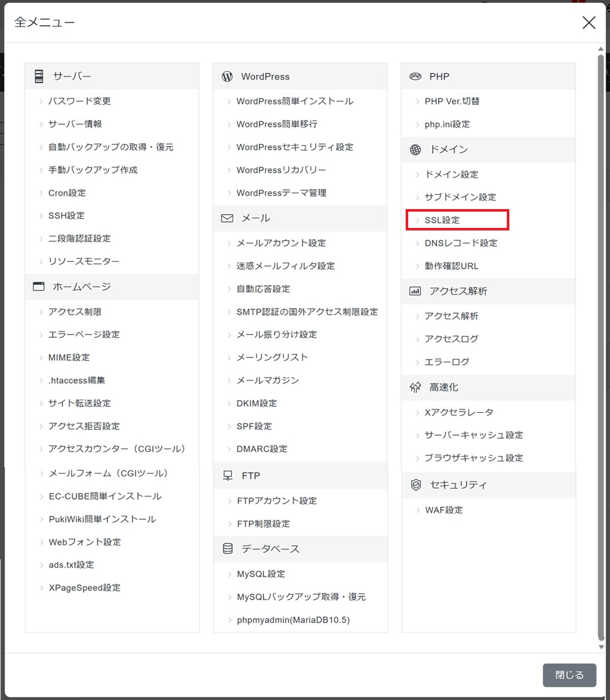Click the bar chart icon beside アクセス解析
The height and width of the screenshot is (700, 610).
pyautogui.click(x=415, y=291)
